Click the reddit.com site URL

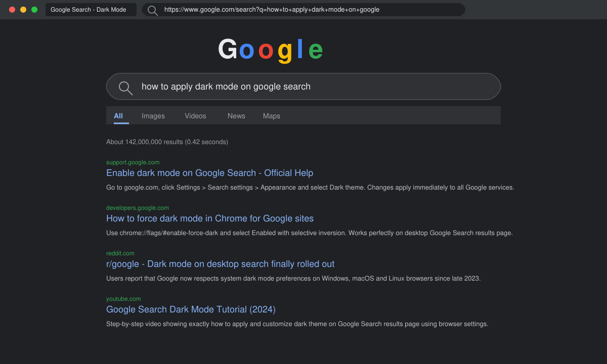pos(120,253)
